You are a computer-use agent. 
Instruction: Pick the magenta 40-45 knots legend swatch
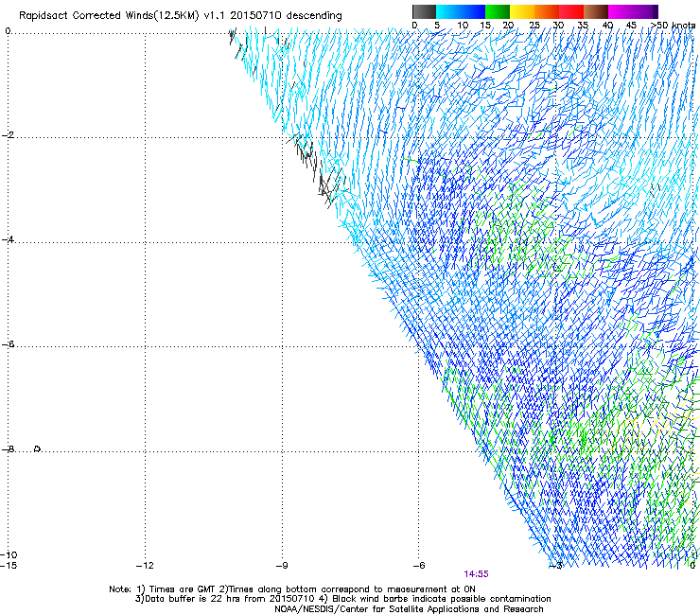tap(621, 11)
